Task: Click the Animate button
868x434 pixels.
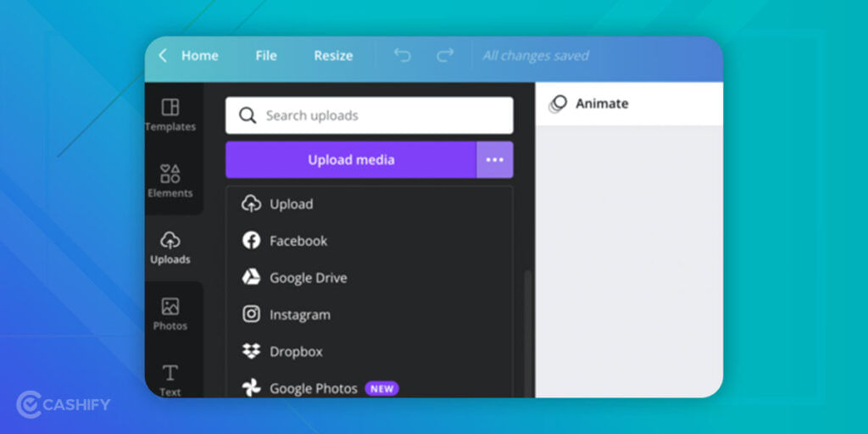Action: 588,103
